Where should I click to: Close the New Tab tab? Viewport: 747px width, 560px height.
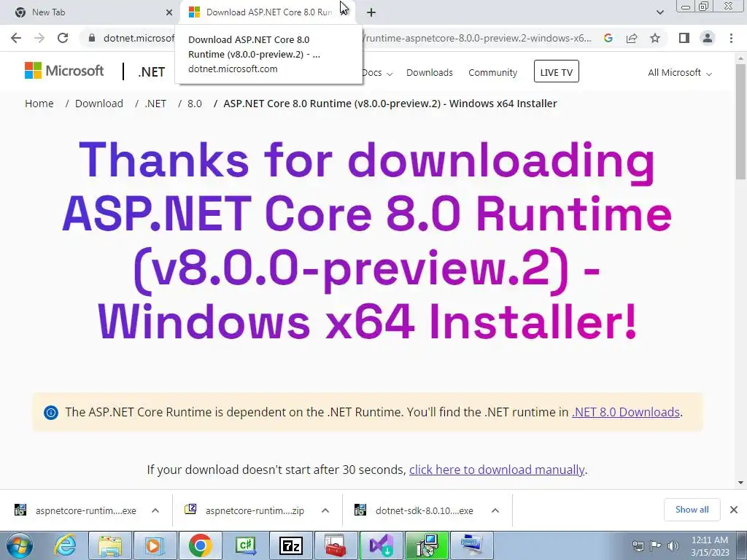[x=169, y=12]
